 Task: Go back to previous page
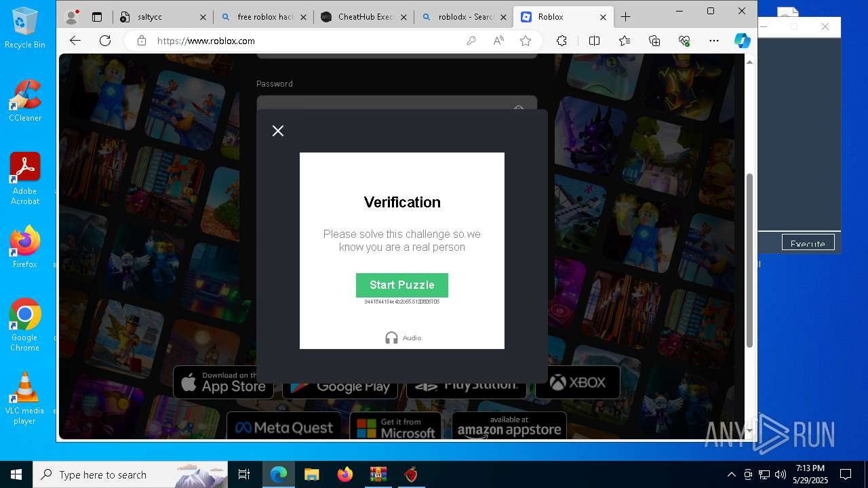tap(75, 41)
